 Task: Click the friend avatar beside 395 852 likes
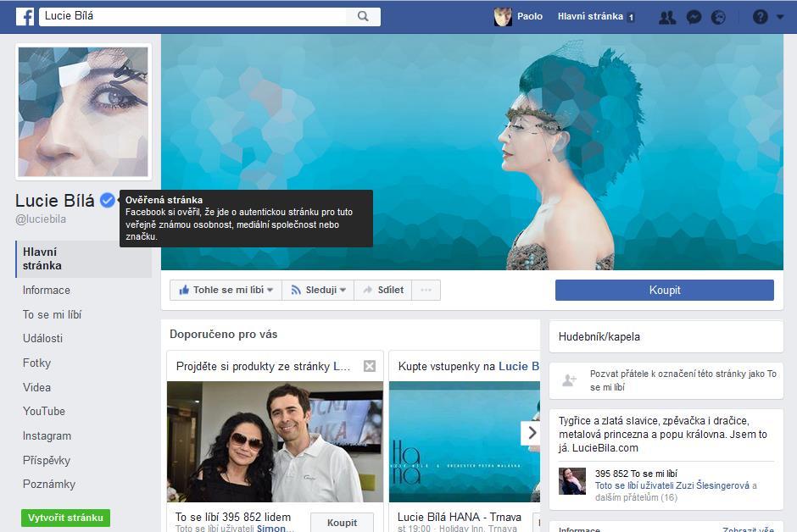coord(572,480)
